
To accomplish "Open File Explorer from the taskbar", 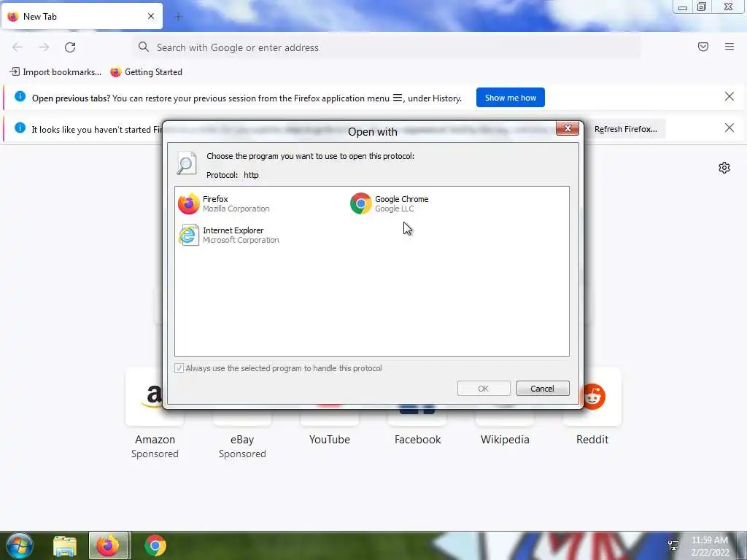I will [x=65, y=545].
